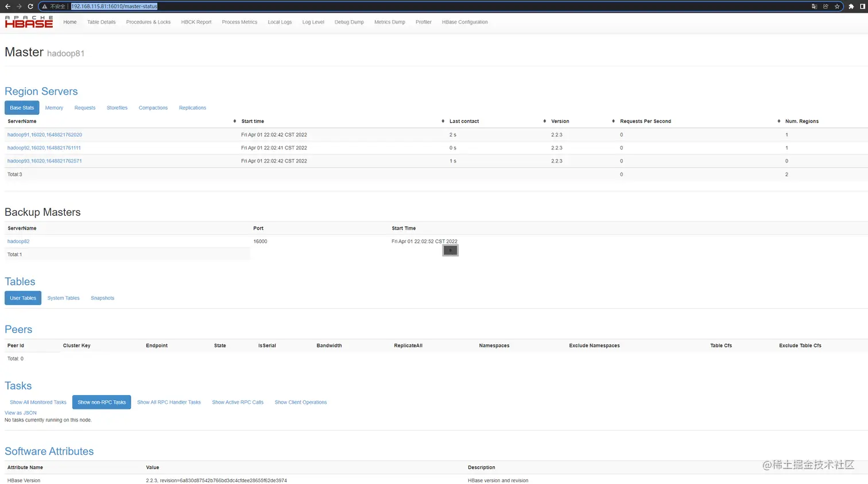Viewport: 868px width, 484px height.
Task: Reload the page with the refresh icon
Action: 30,6
